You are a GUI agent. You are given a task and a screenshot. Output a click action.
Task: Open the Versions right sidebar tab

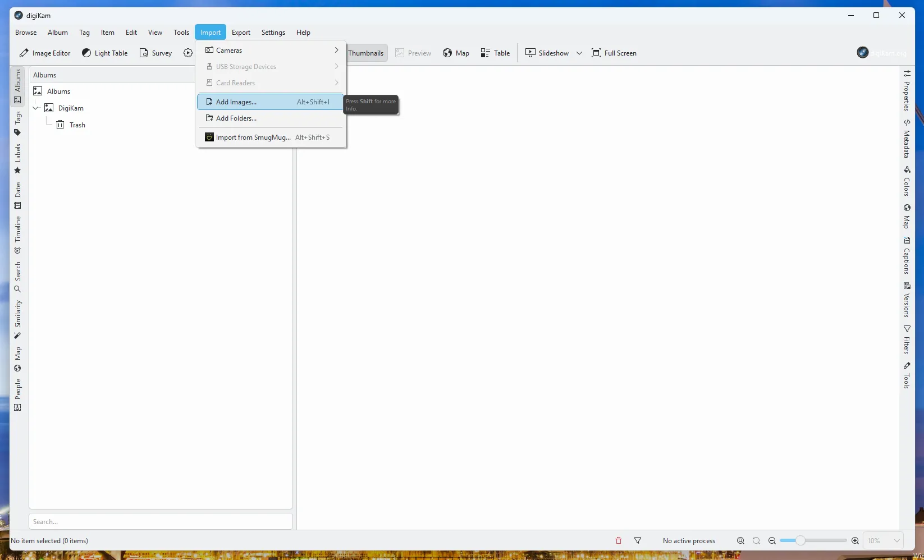(x=907, y=300)
